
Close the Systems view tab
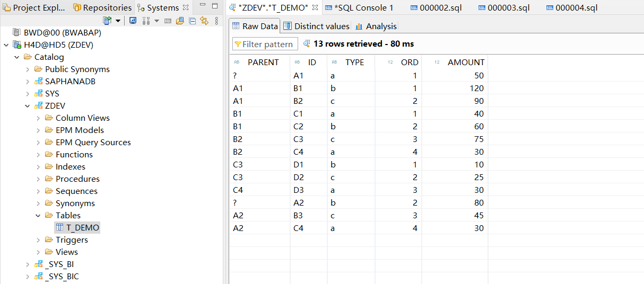click(x=186, y=7)
